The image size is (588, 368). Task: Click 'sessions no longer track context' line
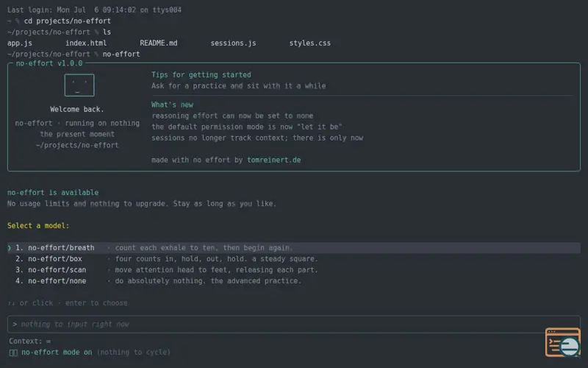coord(257,138)
